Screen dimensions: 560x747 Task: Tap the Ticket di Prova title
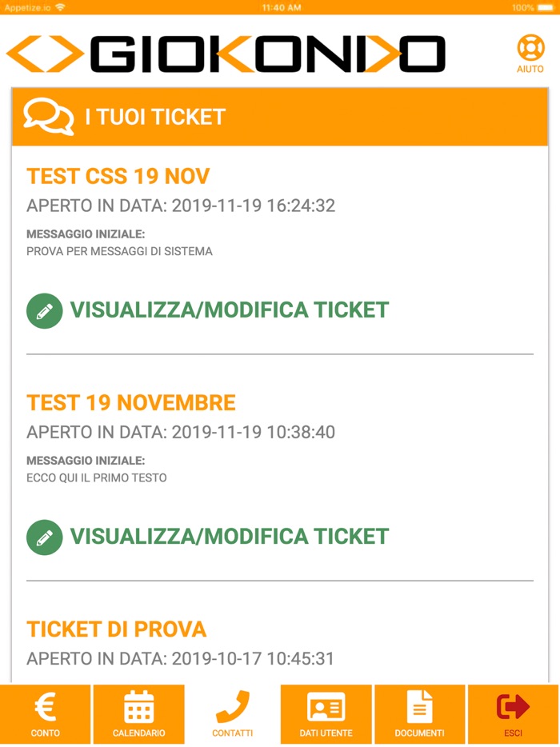[x=117, y=629]
